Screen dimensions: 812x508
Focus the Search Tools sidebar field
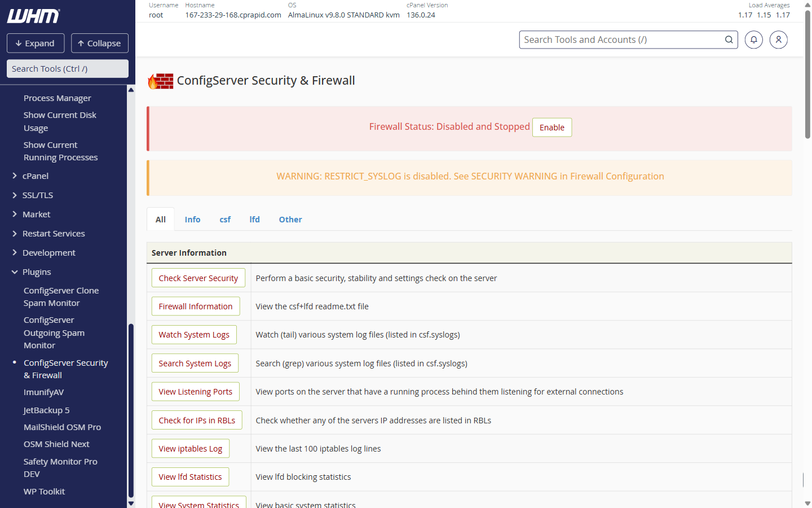(68, 69)
